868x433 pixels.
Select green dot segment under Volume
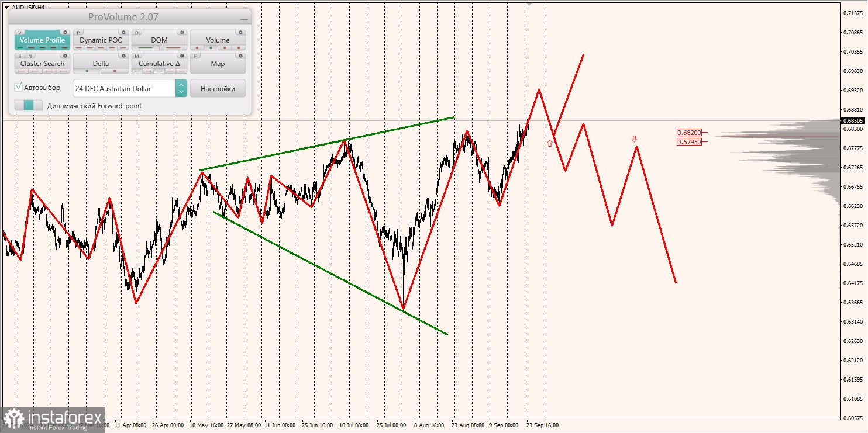point(211,48)
